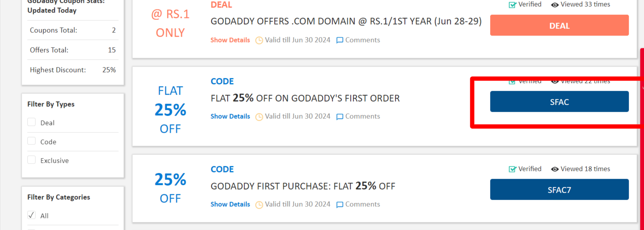
Task: Click comment icon in Rs.1 domain deal
Action: click(x=340, y=40)
